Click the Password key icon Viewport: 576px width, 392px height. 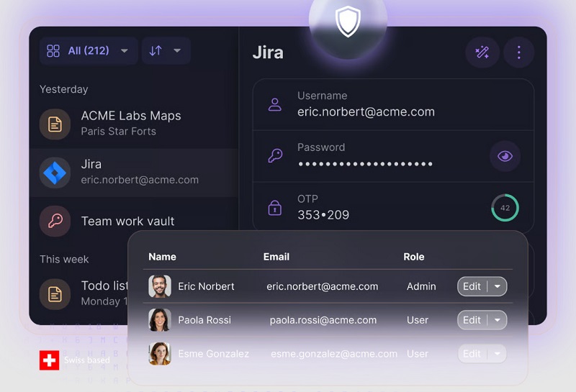coord(275,156)
